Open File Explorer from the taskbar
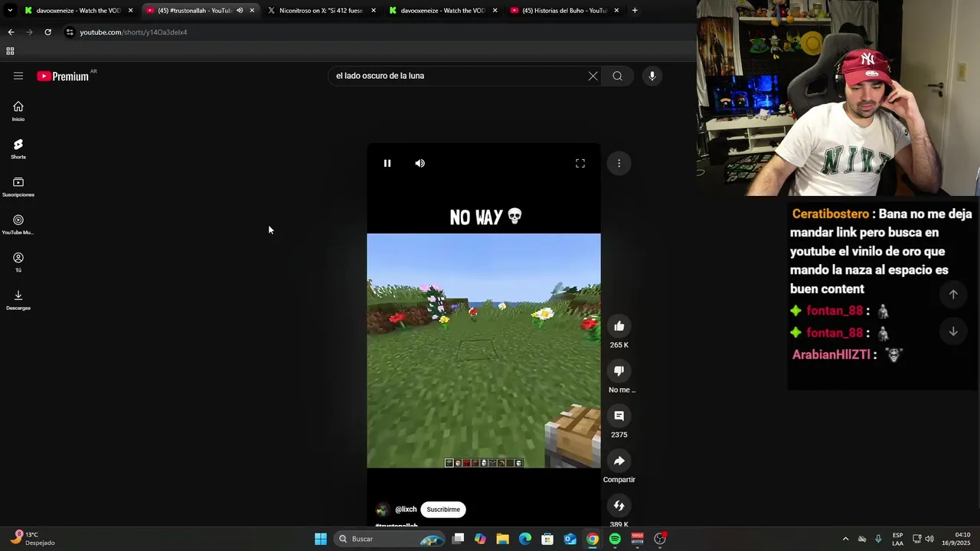980x551 pixels. [x=502, y=539]
